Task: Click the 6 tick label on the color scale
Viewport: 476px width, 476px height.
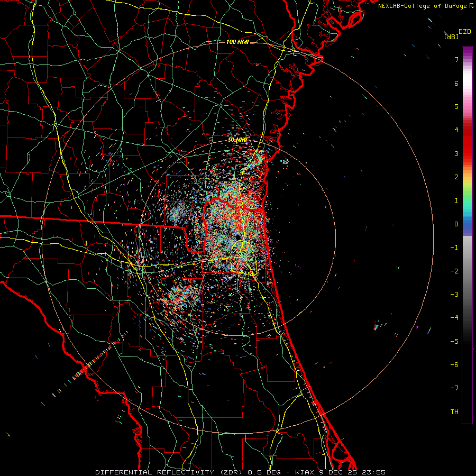Action: click(x=456, y=83)
